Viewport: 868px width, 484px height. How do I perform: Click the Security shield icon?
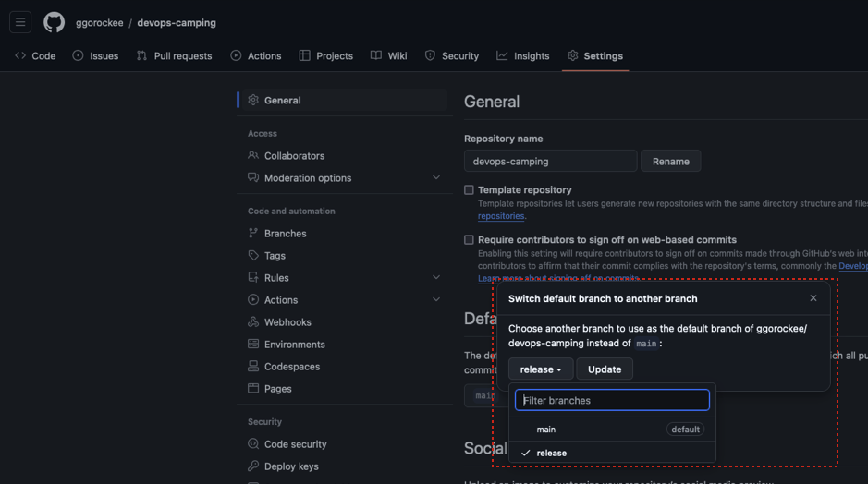pos(430,55)
